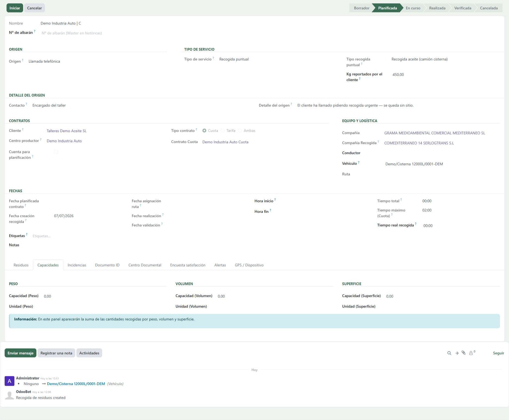Set status to En curso stage

click(x=413, y=8)
